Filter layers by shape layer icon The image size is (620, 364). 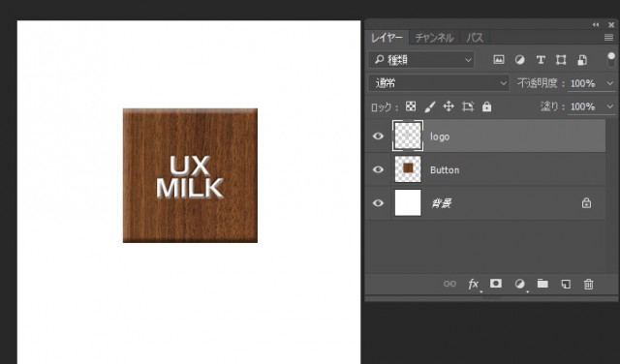(x=561, y=60)
